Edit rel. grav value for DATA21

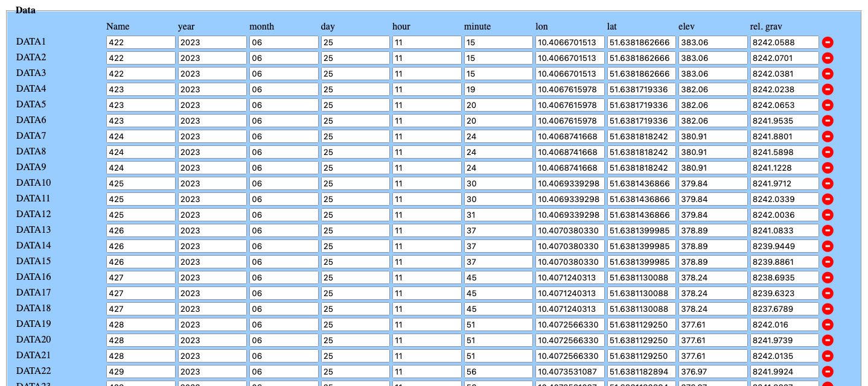pyautogui.click(x=784, y=356)
